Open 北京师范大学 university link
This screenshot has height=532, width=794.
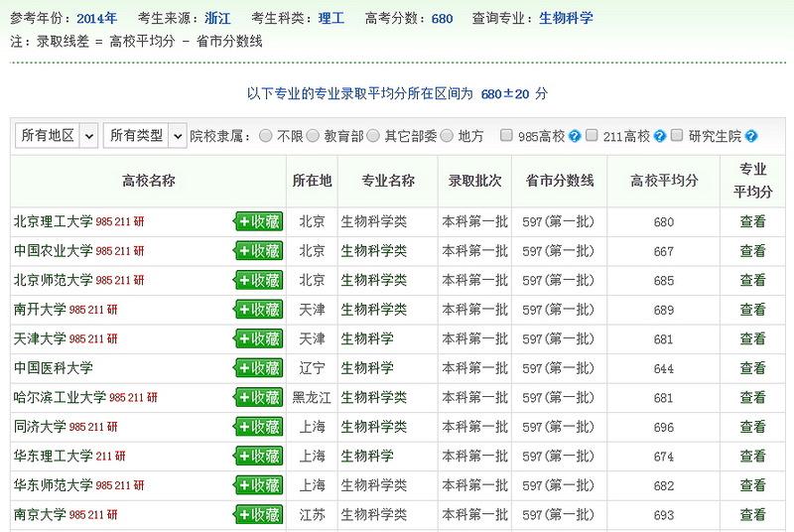click(54, 280)
